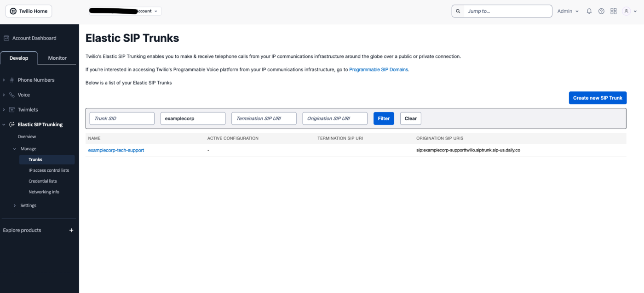644x293 pixels.
Task: Open the notifications bell icon
Action: pos(589,11)
